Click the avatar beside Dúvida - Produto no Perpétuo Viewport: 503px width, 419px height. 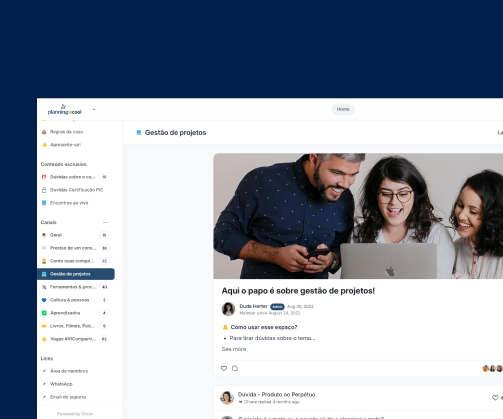click(227, 398)
